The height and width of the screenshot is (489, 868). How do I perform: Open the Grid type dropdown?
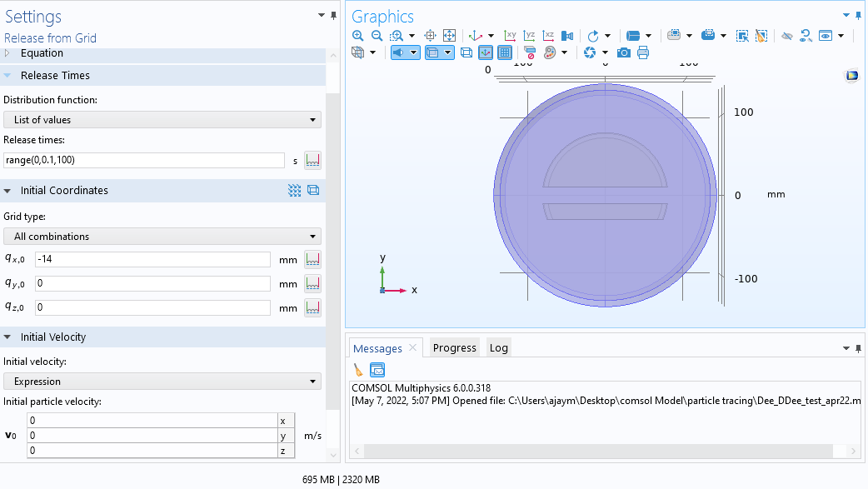click(162, 237)
